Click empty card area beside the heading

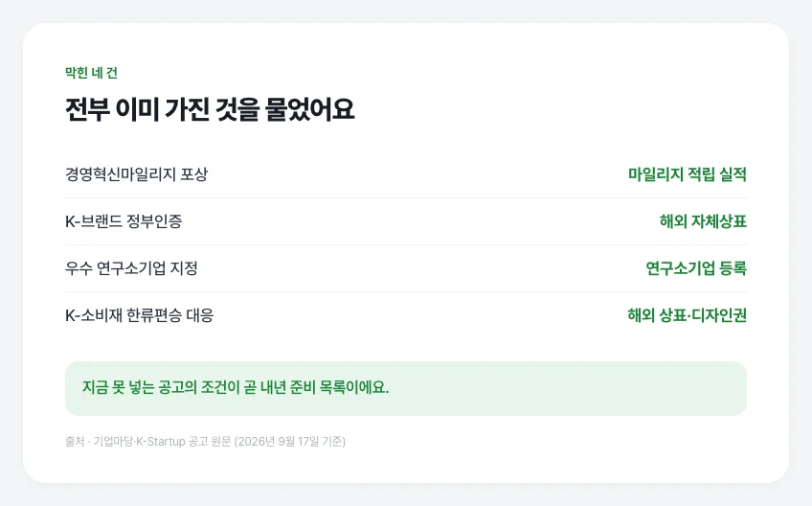tap(549, 109)
